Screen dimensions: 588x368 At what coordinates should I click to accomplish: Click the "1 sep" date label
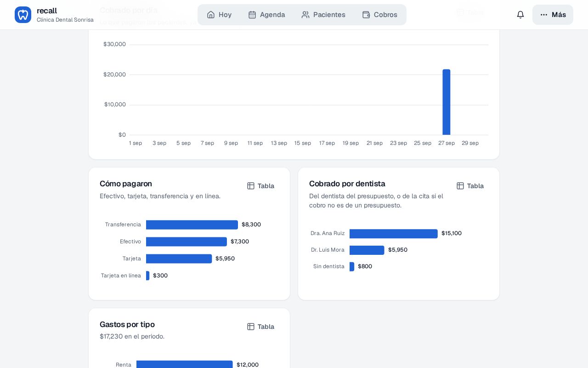(136, 143)
